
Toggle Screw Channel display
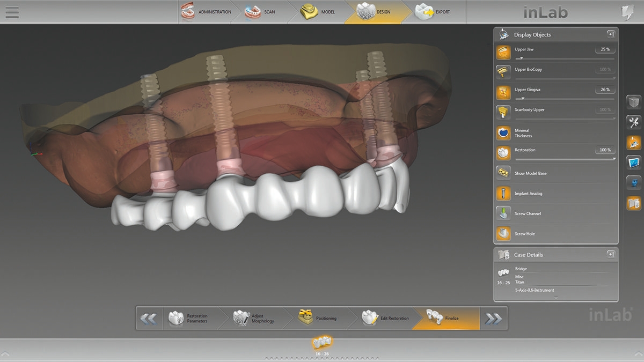click(x=503, y=213)
